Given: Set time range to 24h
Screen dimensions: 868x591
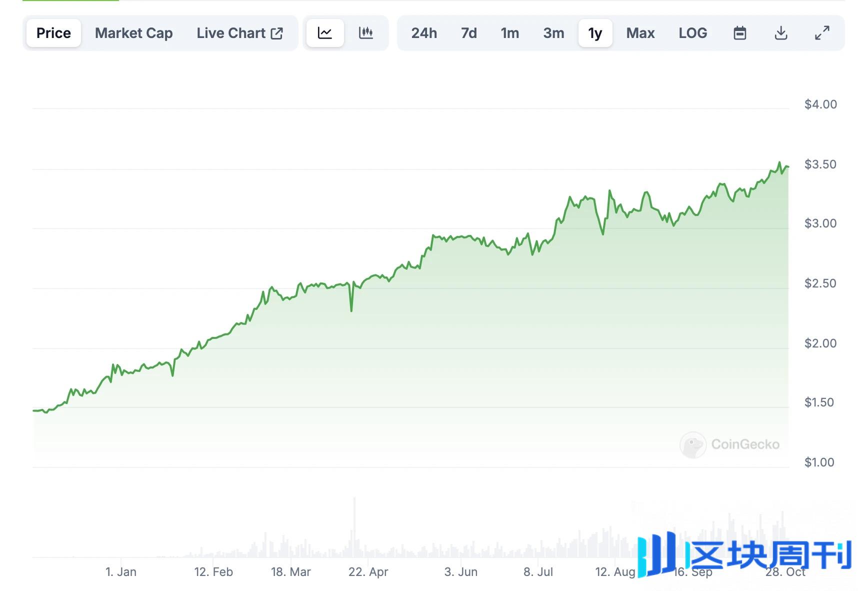Looking at the screenshot, I should pyautogui.click(x=424, y=33).
